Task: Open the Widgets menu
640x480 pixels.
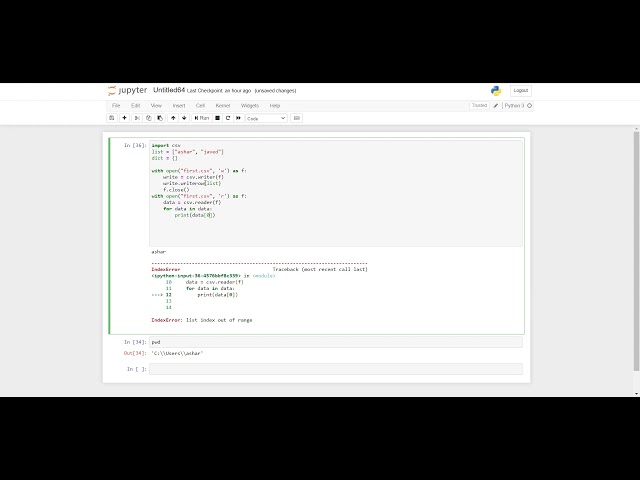Action: tap(250, 105)
